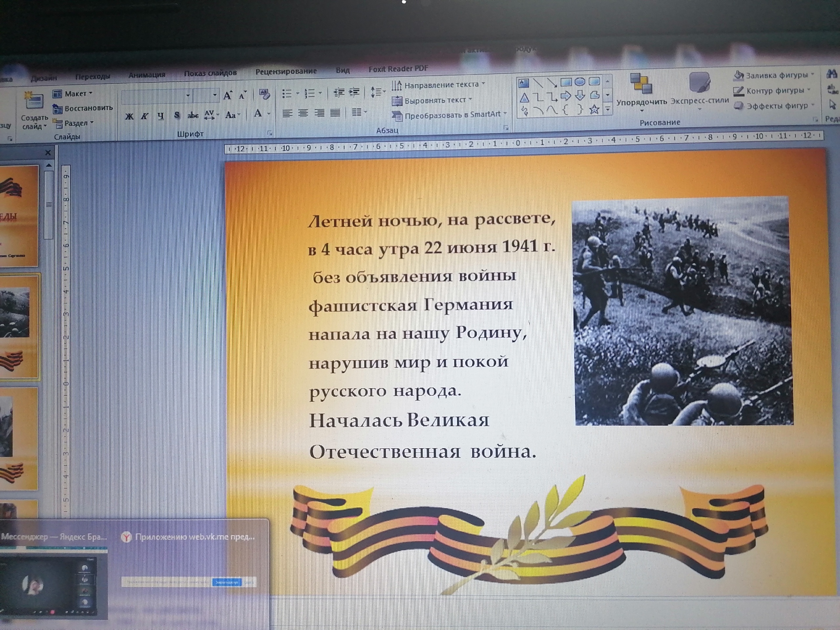Open the Foxit Reader PDF tab

click(398, 68)
